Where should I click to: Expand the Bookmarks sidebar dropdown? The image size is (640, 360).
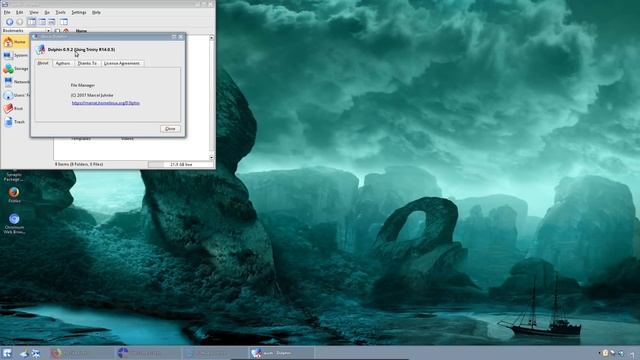click(x=48, y=31)
